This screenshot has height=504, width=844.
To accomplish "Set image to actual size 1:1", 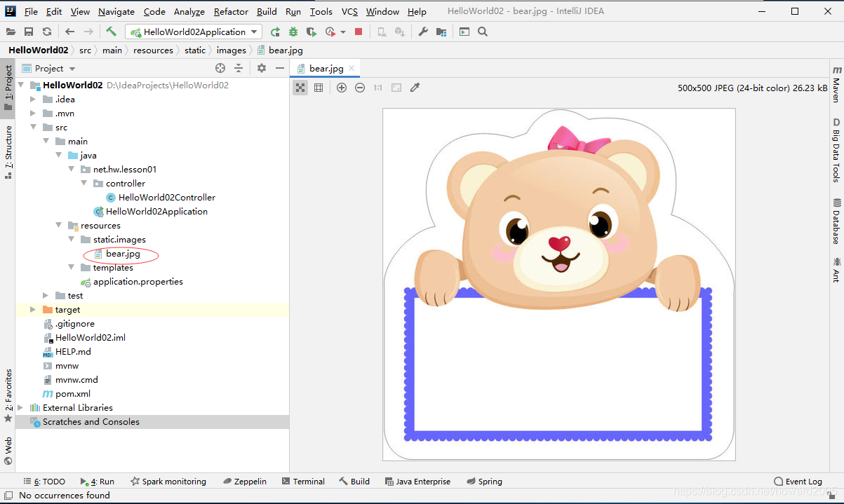I will click(378, 88).
